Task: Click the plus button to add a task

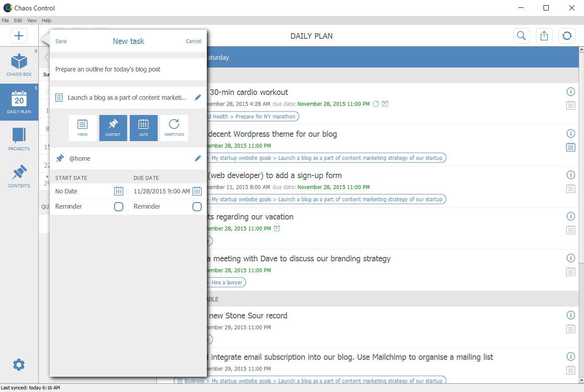Action: (x=19, y=36)
